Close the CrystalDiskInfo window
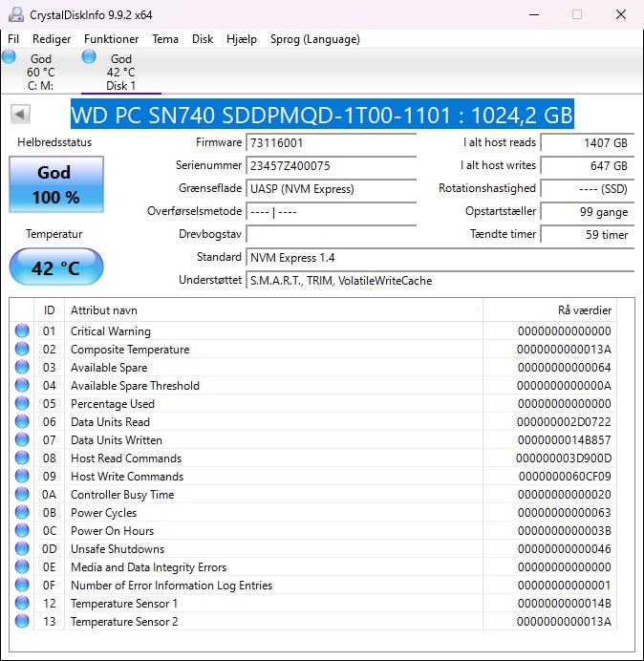 click(621, 14)
